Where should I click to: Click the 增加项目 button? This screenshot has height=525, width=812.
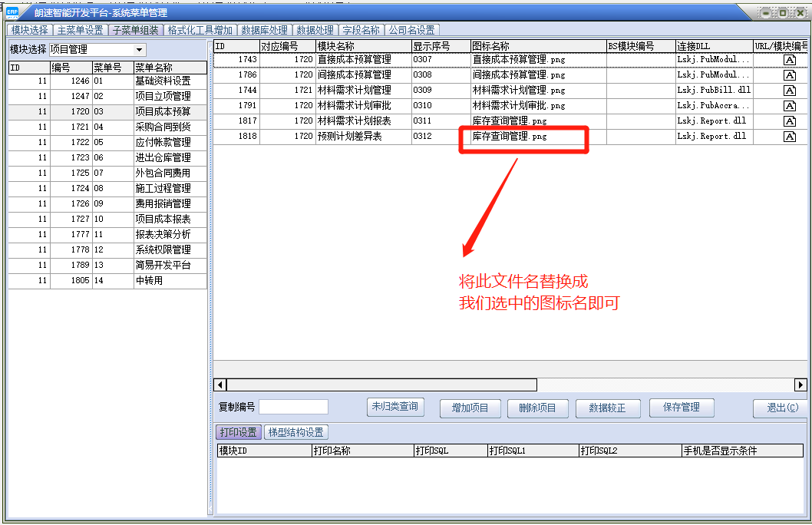[x=470, y=408]
